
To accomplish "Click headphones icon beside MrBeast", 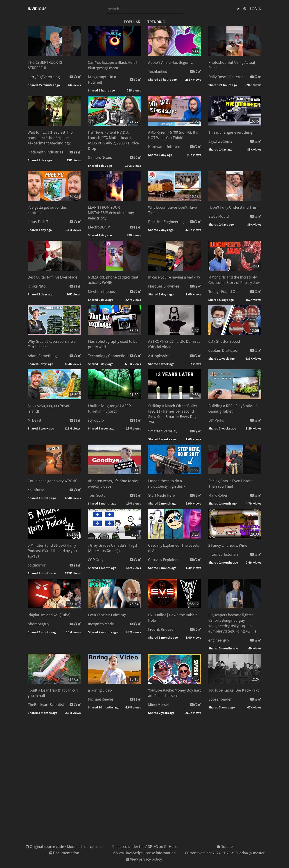I will click(x=75, y=420).
